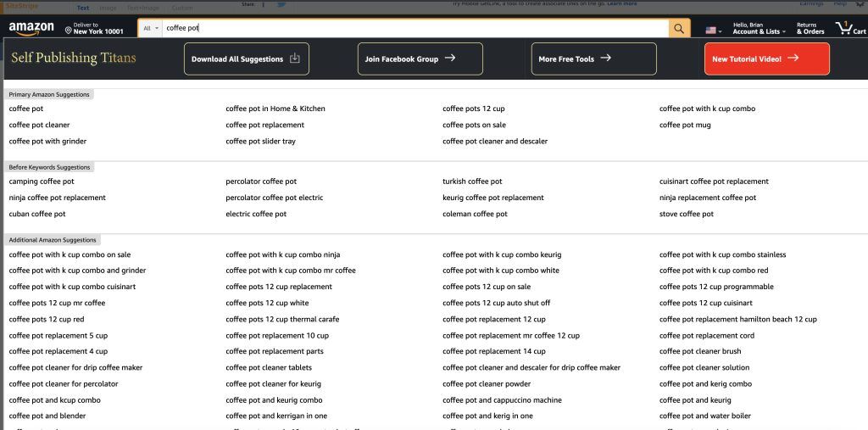Click Join Facebook Group button
868x430 pixels.
[x=420, y=59]
